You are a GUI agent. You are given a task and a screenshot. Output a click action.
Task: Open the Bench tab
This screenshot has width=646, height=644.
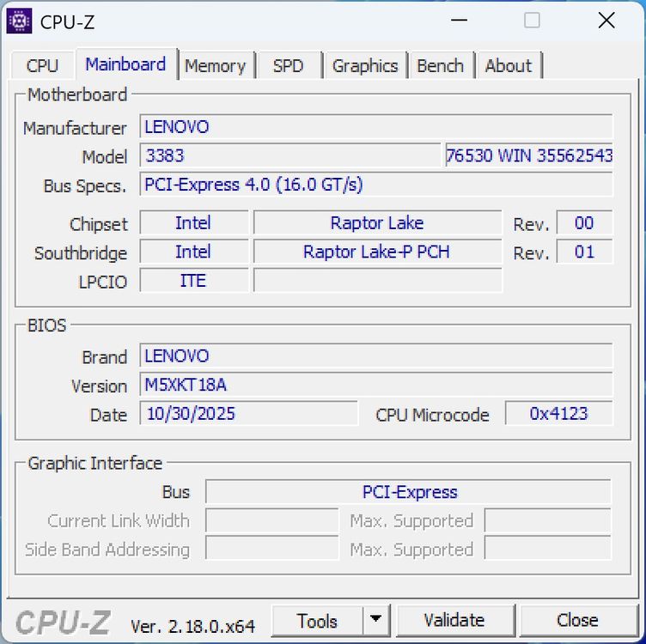coord(440,66)
